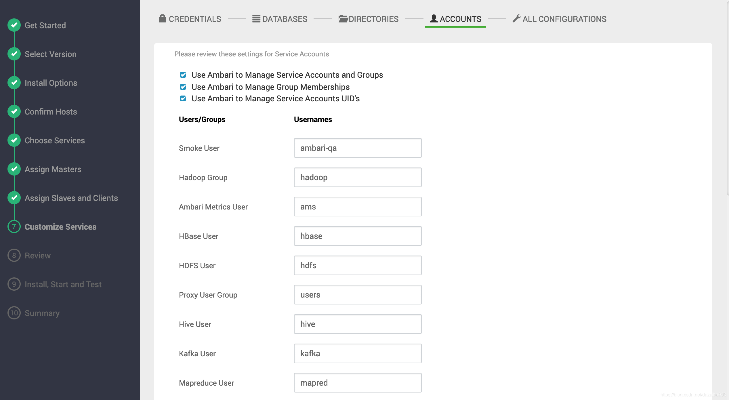Click the completed-step icon for Install Options
Image resolution: width=729 pixels, height=400 pixels.
coord(14,83)
